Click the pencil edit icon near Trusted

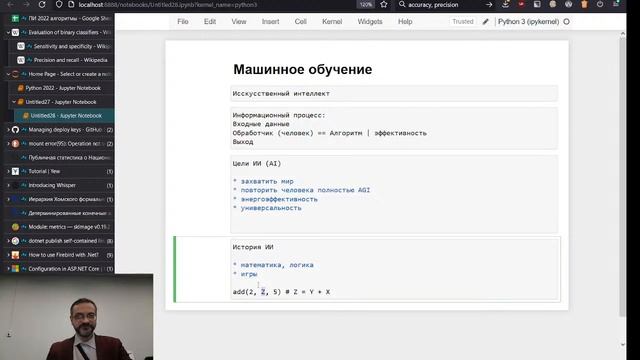pos(485,22)
